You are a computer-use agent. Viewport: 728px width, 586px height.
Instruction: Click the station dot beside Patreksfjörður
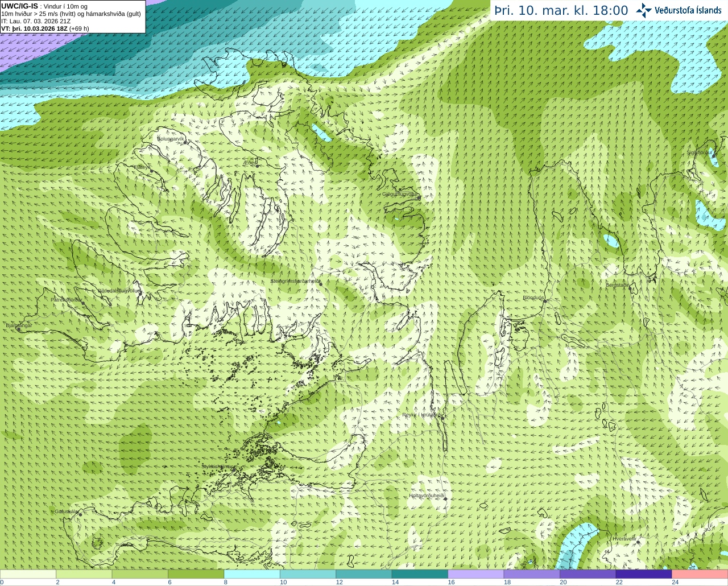pyautogui.click(x=83, y=303)
